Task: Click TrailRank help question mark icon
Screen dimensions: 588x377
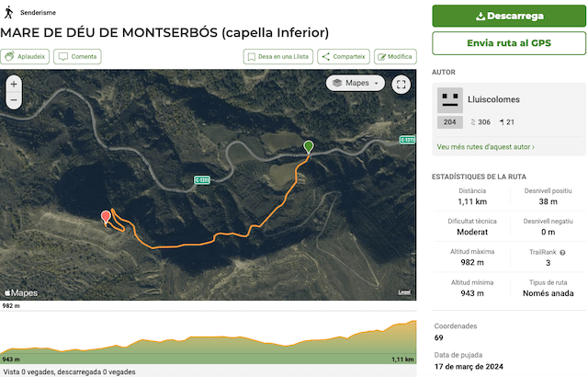Action: pos(562,252)
